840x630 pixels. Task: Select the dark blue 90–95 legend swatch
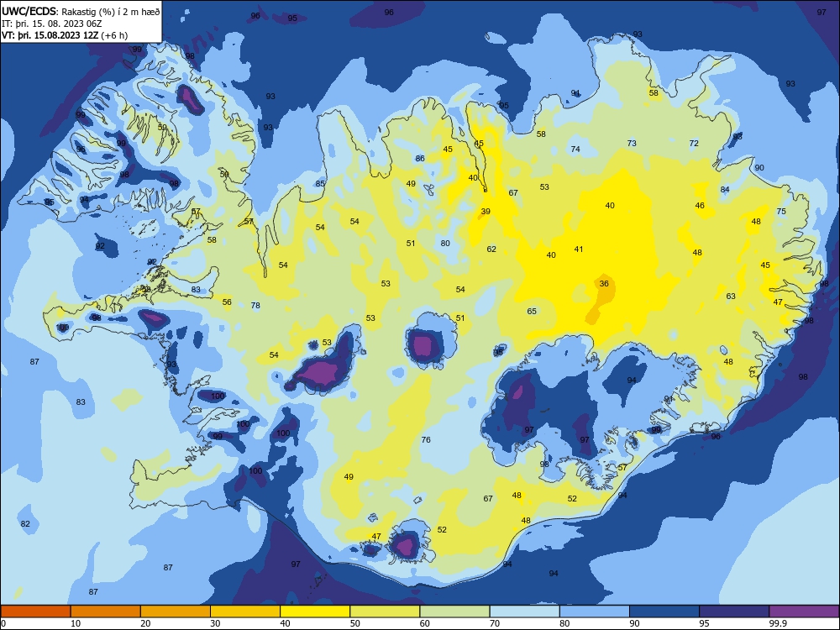point(664,612)
